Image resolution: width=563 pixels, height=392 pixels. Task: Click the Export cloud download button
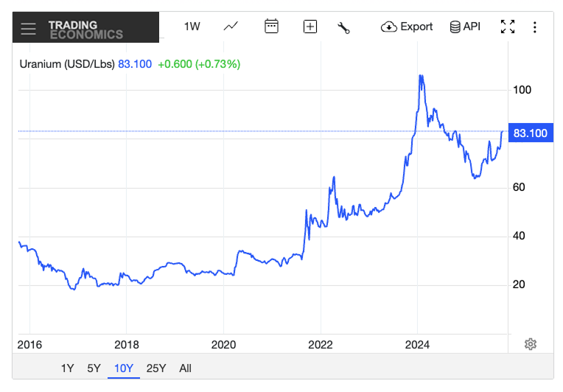coord(407,27)
